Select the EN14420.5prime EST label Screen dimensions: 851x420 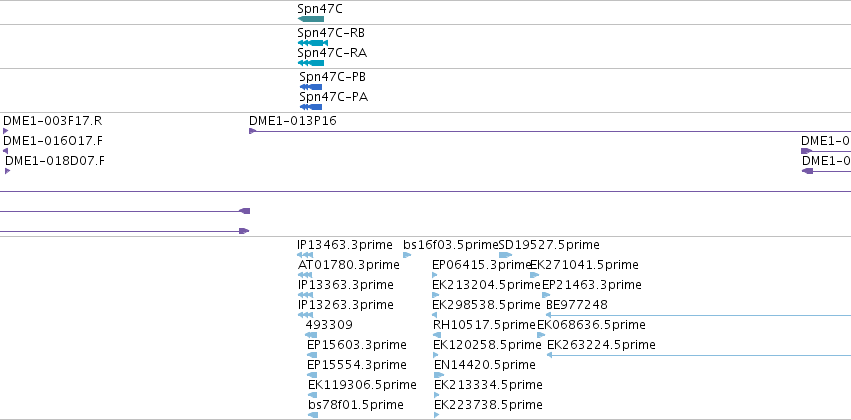point(485,365)
